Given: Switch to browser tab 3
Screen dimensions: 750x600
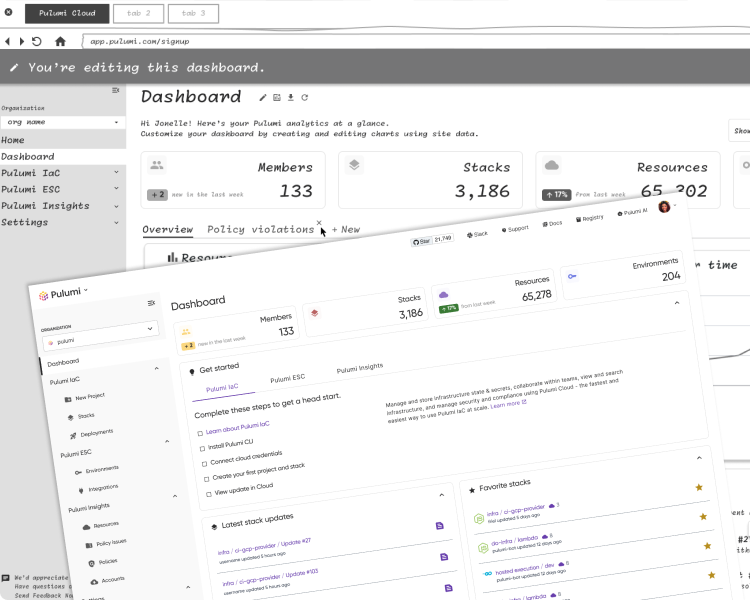Looking at the screenshot, I should coord(193,13).
